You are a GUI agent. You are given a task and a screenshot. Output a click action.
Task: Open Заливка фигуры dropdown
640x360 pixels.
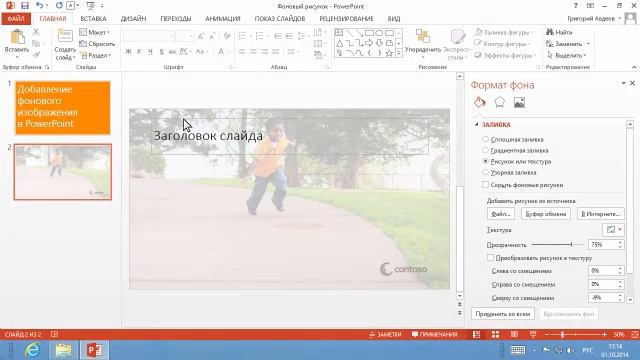(x=504, y=32)
